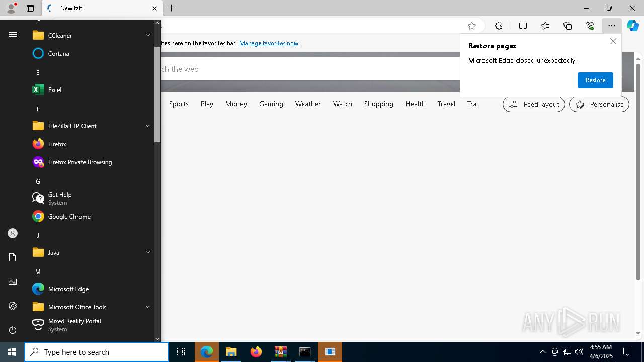Click the Firefox taskbar icon
This screenshot has width=644, height=362.
pyautogui.click(x=256, y=352)
